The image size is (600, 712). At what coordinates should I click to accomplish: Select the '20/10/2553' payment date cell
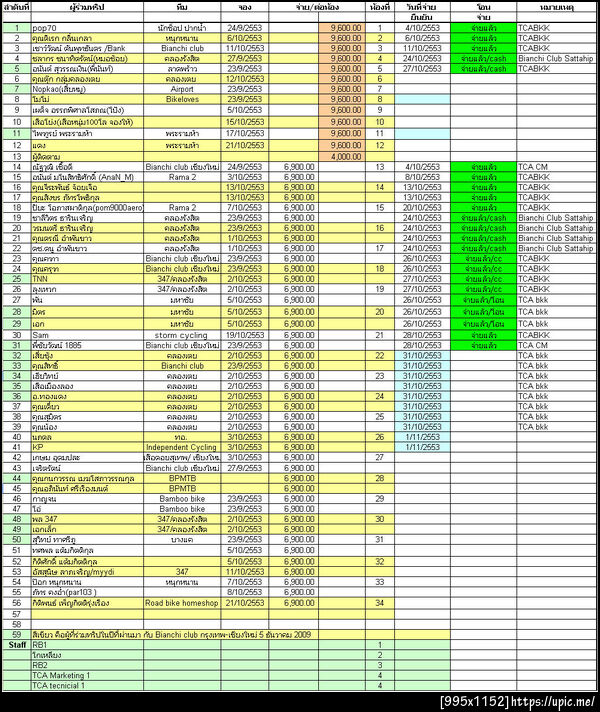tap(422, 208)
